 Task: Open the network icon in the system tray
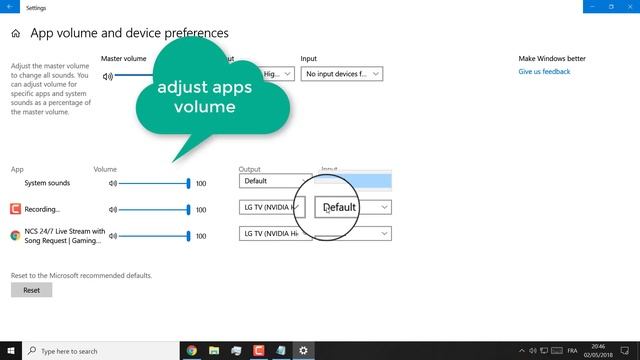click(x=544, y=351)
